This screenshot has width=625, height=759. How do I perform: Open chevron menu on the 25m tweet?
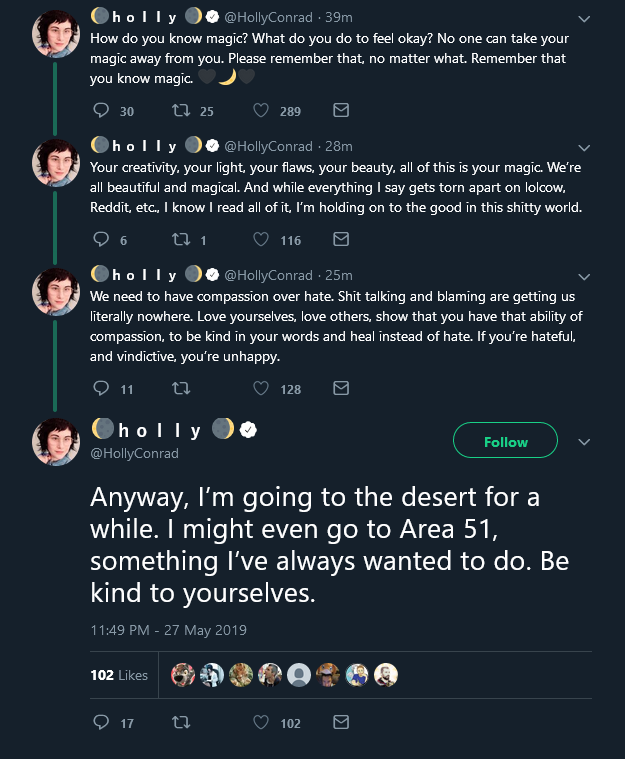(584, 277)
